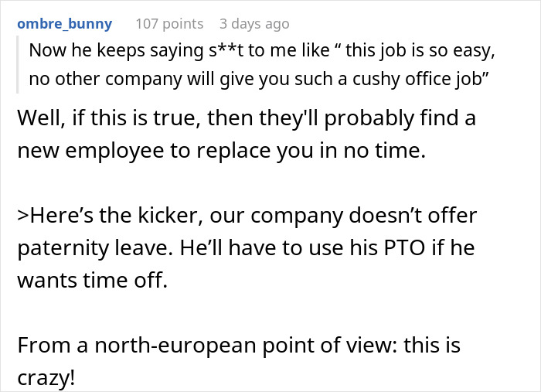Click the text 'wants time off.'
Screen dimensions: 541x392
tap(93, 280)
